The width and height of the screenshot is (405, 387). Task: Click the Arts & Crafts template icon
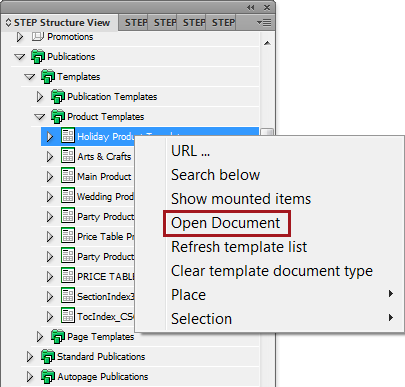pyautogui.click(x=68, y=156)
